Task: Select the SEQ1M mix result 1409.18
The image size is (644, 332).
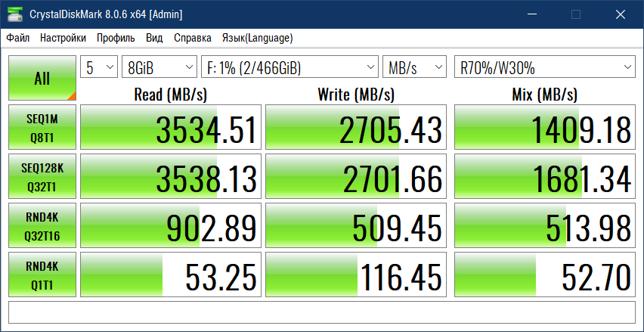Action: coord(545,127)
